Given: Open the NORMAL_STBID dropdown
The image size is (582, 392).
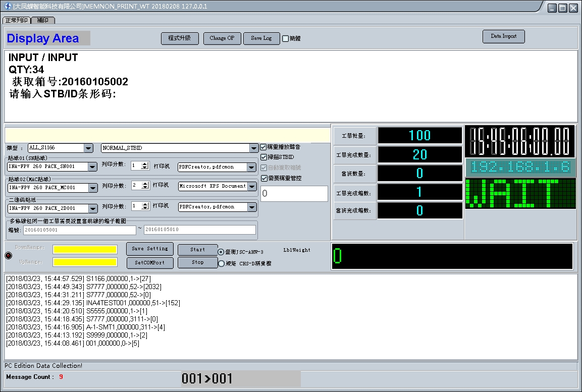Looking at the screenshot, I should pyautogui.click(x=254, y=148).
